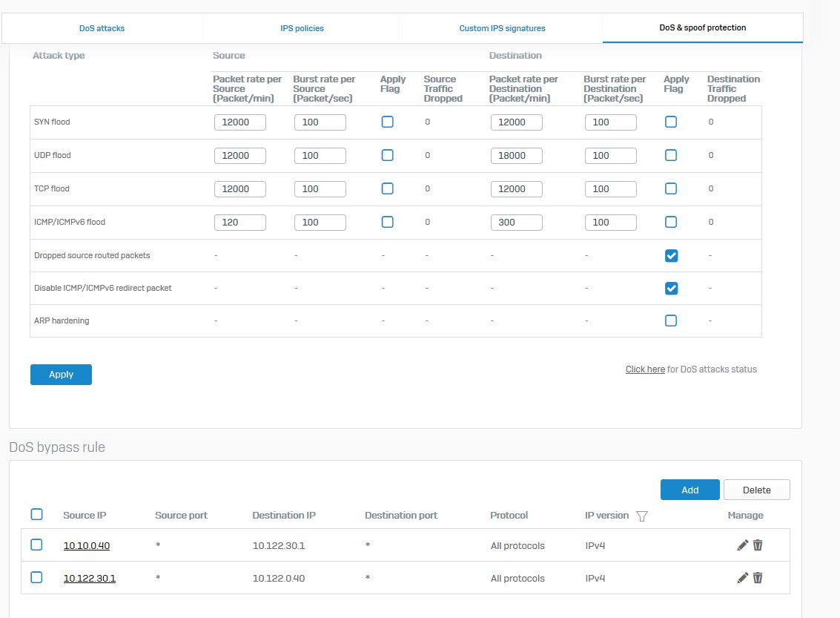The width and height of the screenshot is (840, 618).
Task: Select the 10.122.30.1 bypass rule row checkbox
Action: tap(36, 577)
